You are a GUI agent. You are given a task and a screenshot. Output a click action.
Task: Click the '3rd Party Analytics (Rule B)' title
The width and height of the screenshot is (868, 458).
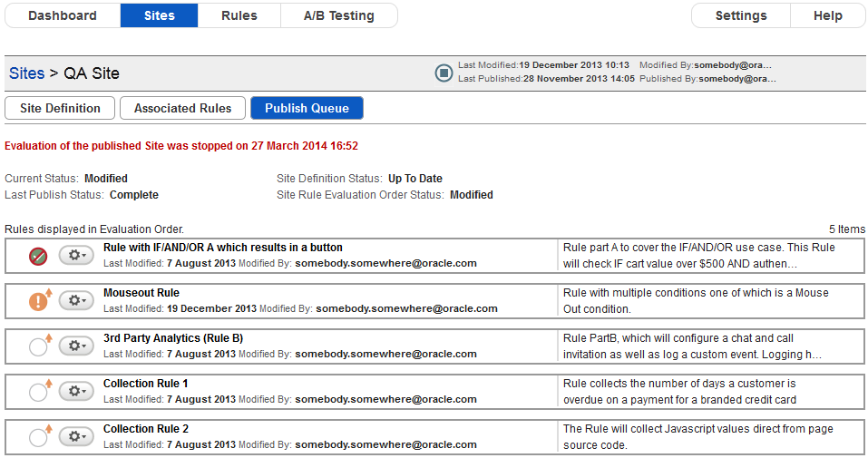click(173, 338)
